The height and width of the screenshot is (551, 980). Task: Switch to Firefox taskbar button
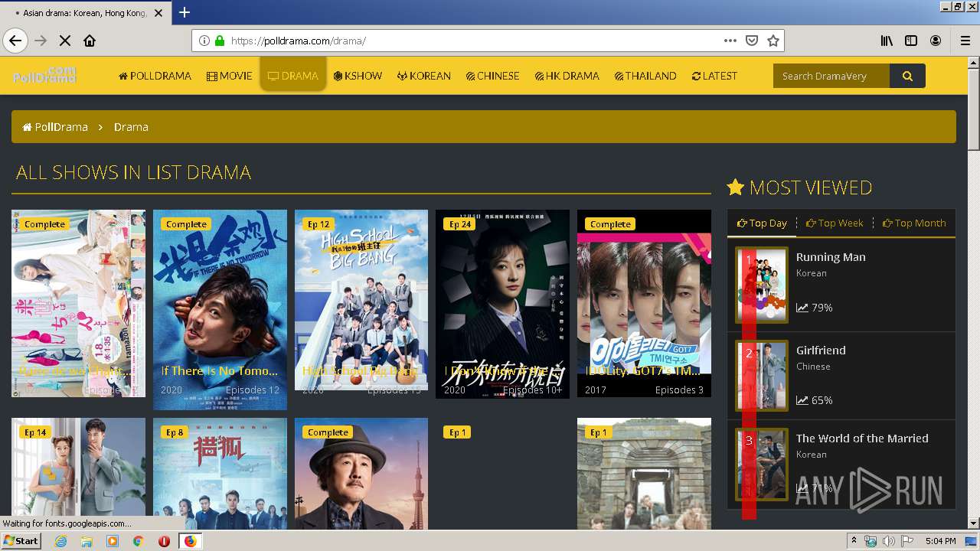190,541
